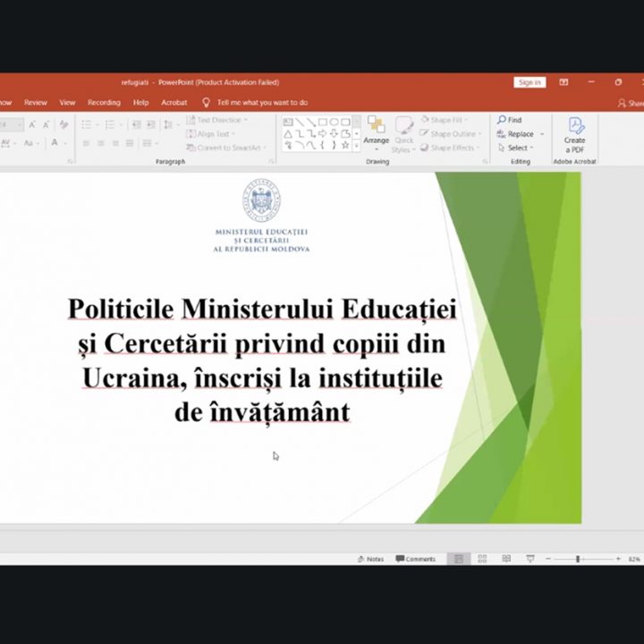Click the Sign in button
644x644 pixels.
pos(530,82)
